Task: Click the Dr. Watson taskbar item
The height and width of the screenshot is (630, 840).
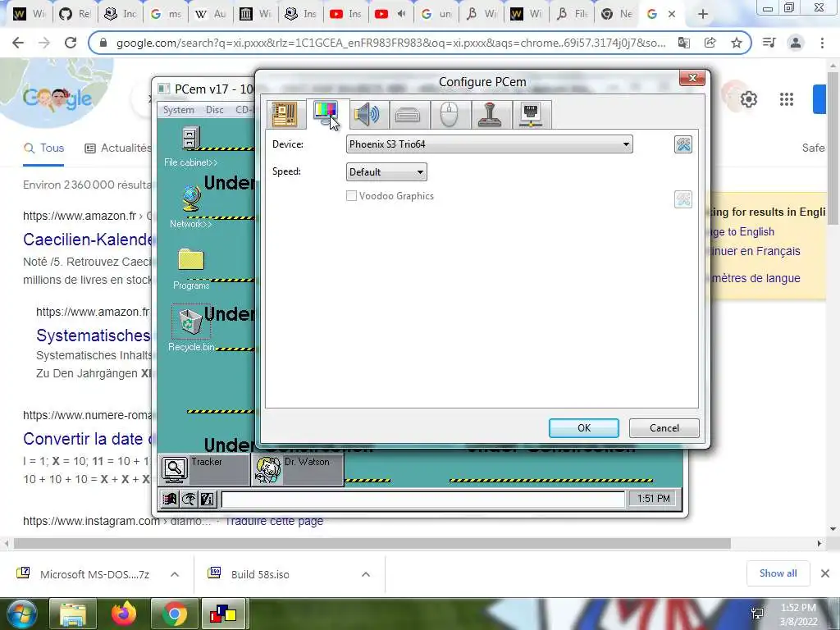Action: coord(298,469)
